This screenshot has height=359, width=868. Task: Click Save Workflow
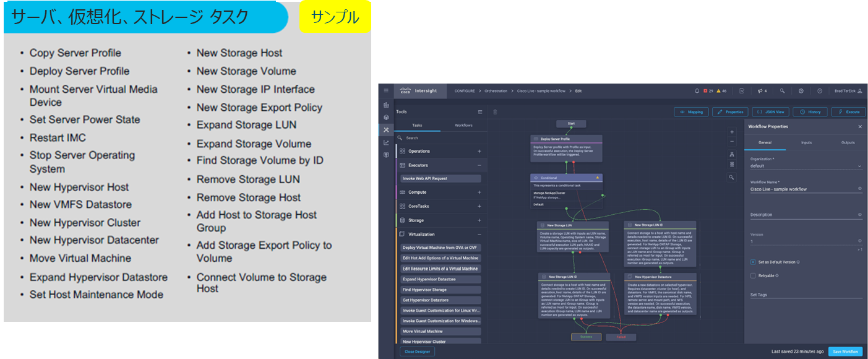[x=845, y=351]
